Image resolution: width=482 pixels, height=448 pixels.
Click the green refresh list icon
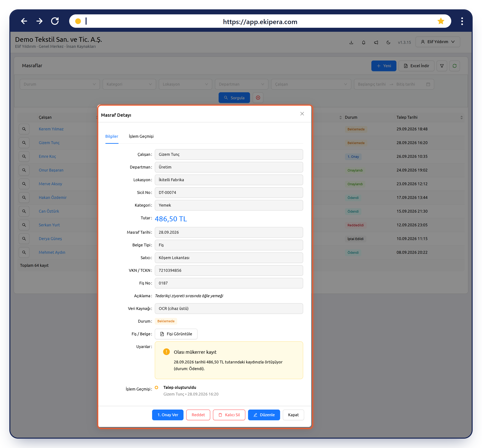[454, 66]
